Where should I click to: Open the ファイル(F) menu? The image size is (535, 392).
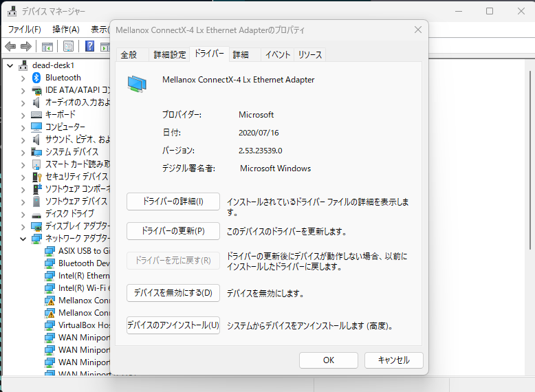24,30
